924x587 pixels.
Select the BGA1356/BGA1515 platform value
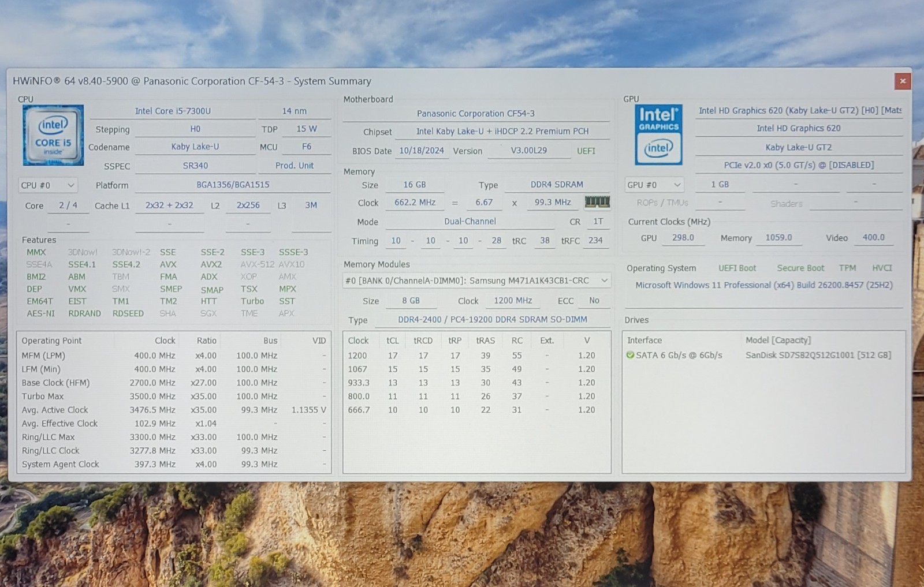[x=233, y=185]
